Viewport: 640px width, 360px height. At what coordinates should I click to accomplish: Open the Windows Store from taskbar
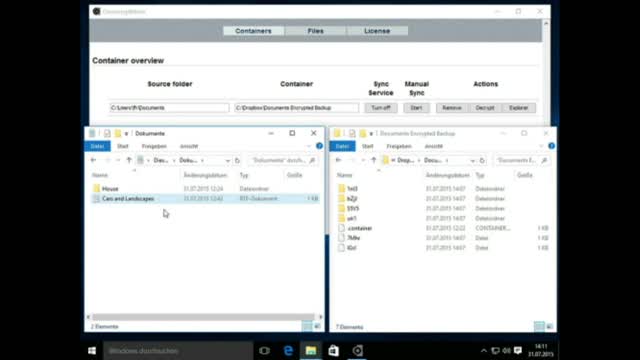coord(334,351)
